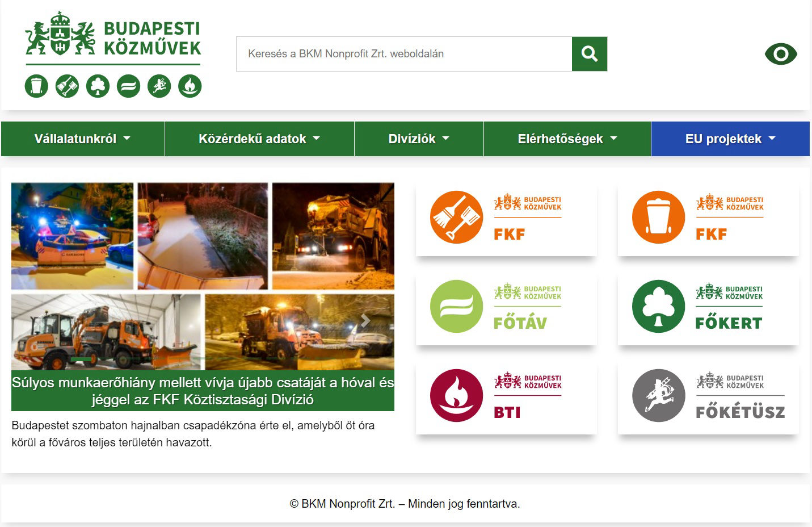
Task: Select the FŐKERT division card
Action: pos(708,307)
